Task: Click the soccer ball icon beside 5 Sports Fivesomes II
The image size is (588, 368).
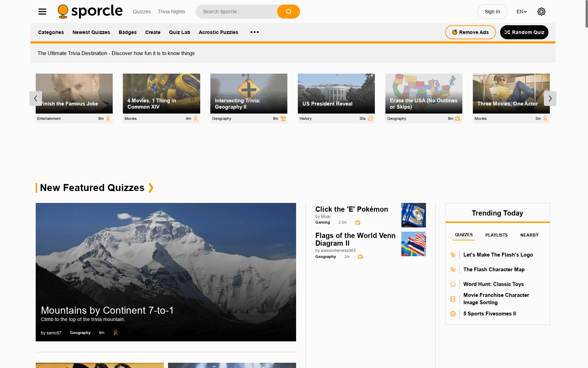Action: point(453,314)
